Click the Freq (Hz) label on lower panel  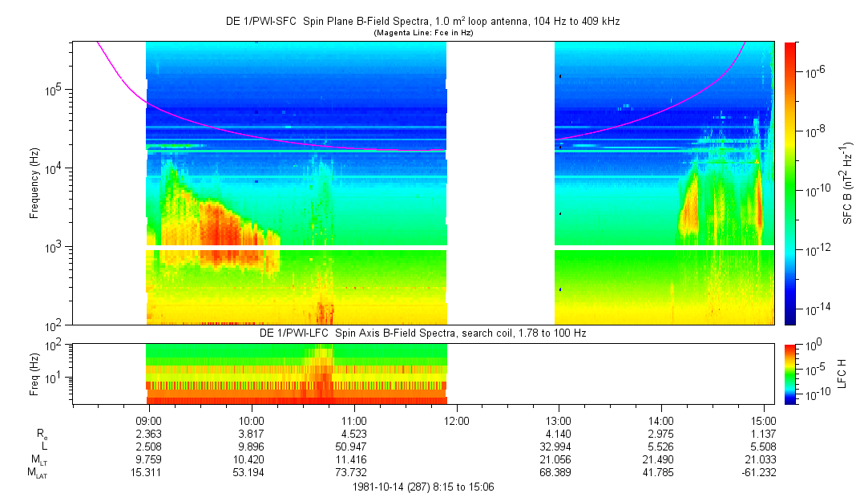click(x=35, y=374)
